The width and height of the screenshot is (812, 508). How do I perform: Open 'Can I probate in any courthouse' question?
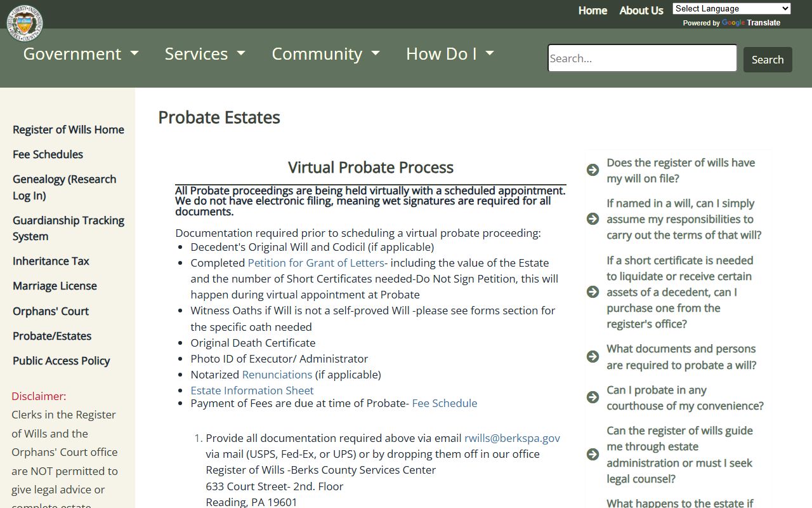(685, 398)
